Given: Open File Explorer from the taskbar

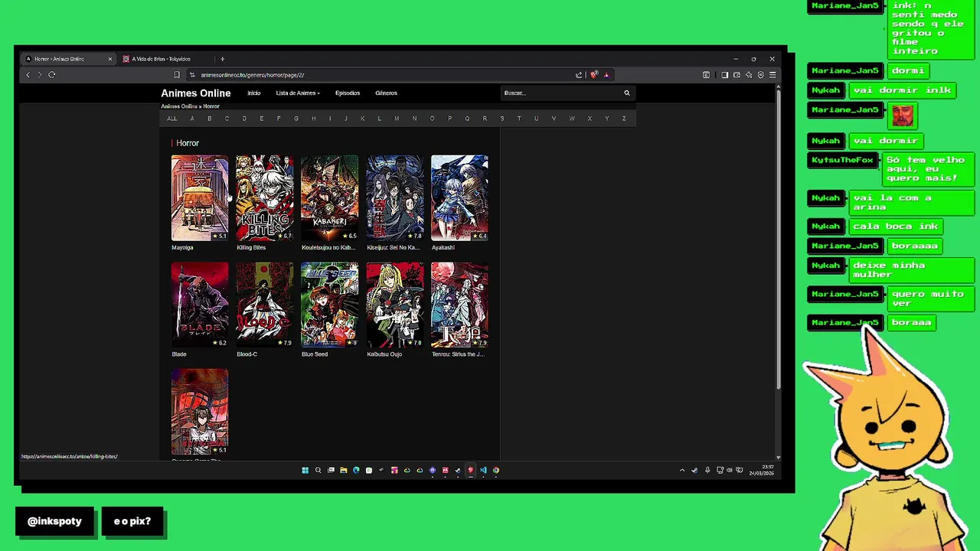Looking at the screenshot, I should pyautogui.click(x=344, y=470).
